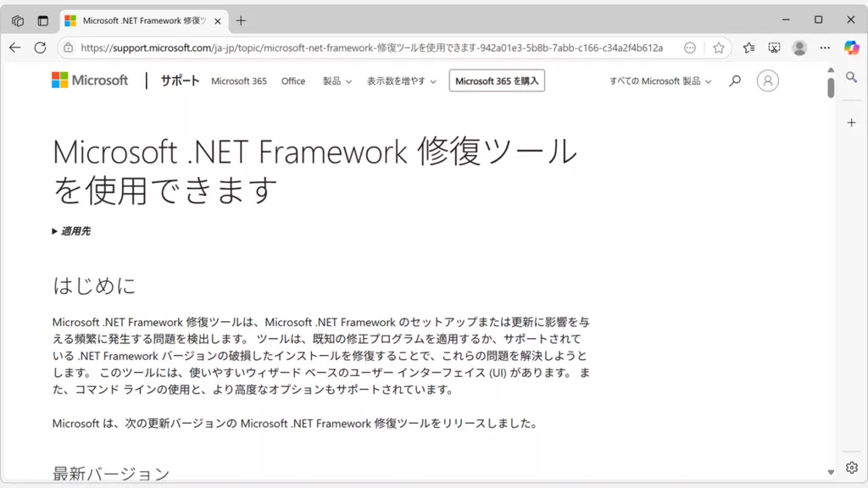Open the read aloud/translate icon in address bar
The height and width of the screenshot is (488, 868).
point(690,47)
